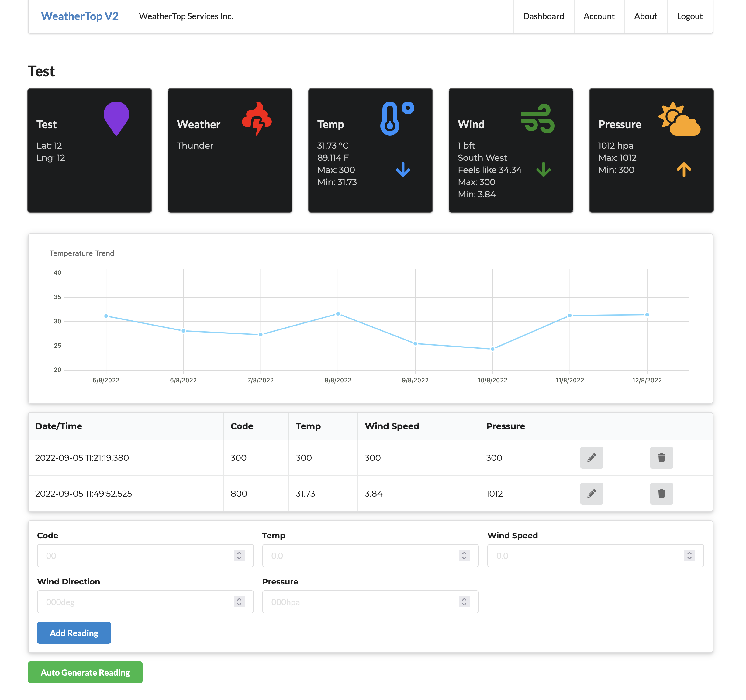Click the orange pressure trend up arrow
Viewport: 746px width, 700px height.
(684, 170)
